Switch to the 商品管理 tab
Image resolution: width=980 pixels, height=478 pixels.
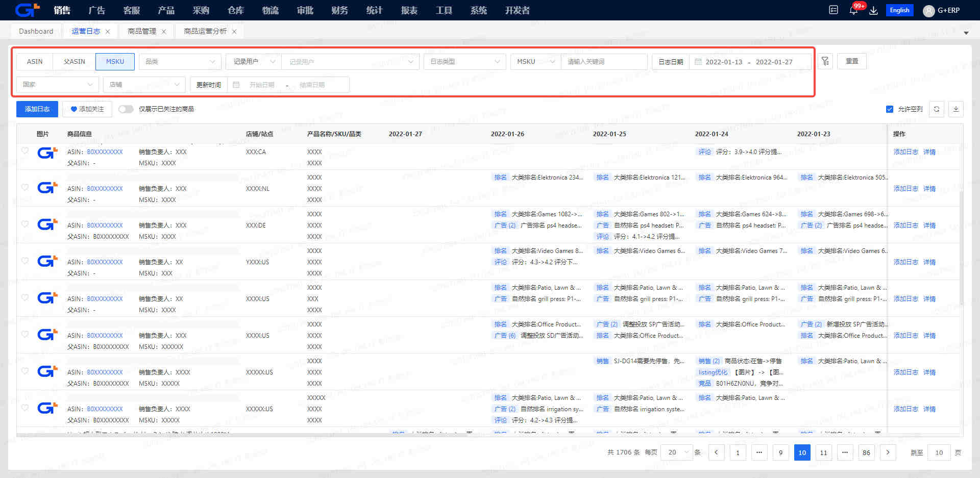[x=142, y=31]
